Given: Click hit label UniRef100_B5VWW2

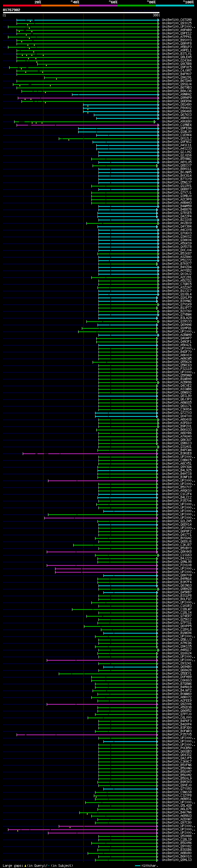Looking at the screenshot, I should [177, 159].
